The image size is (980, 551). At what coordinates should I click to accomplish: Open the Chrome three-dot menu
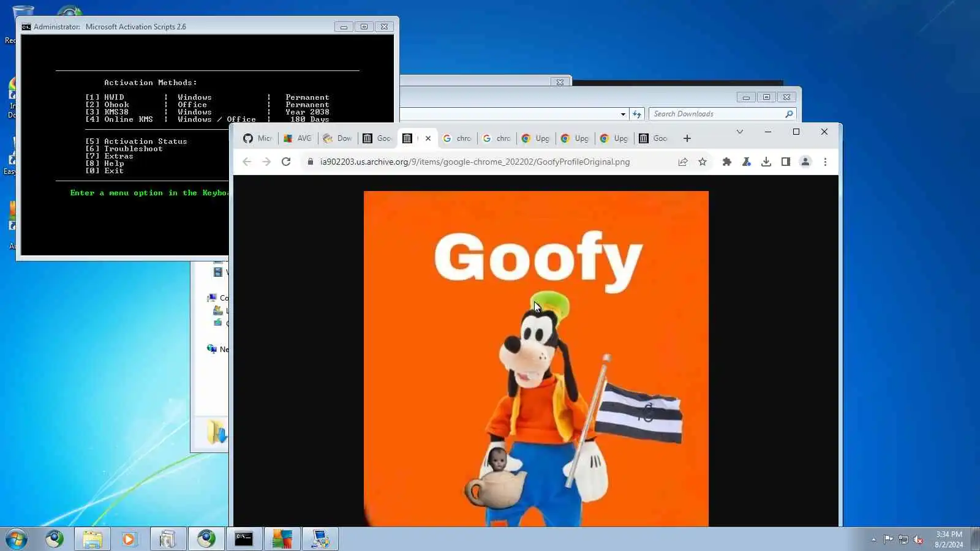(825, 162)
